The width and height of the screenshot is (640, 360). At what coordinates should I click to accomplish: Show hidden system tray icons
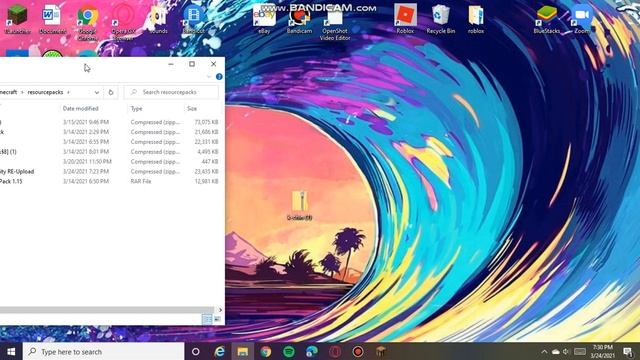544,351
